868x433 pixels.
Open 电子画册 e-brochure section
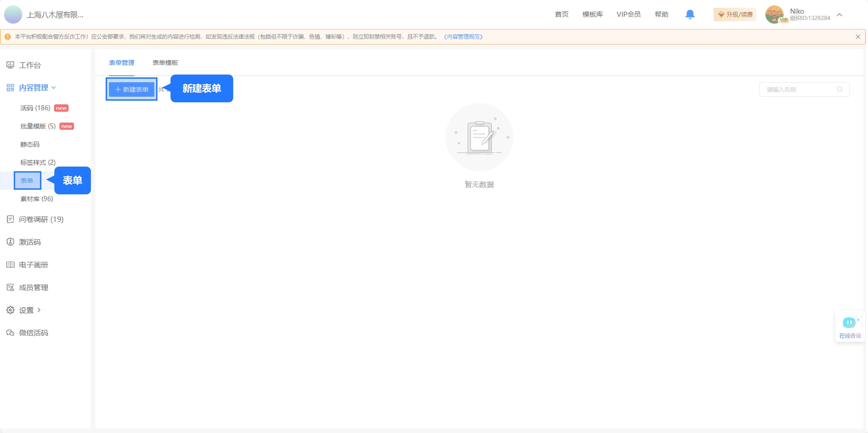33,265
